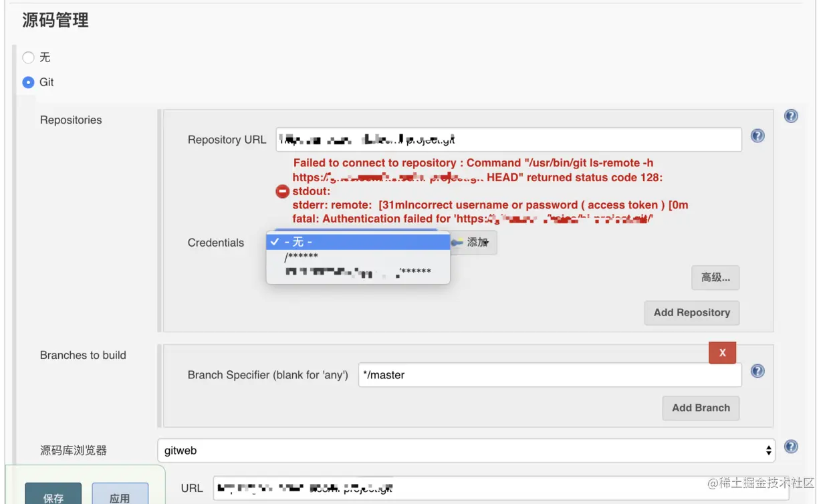Click the red error icon

(x=282, y=192)
